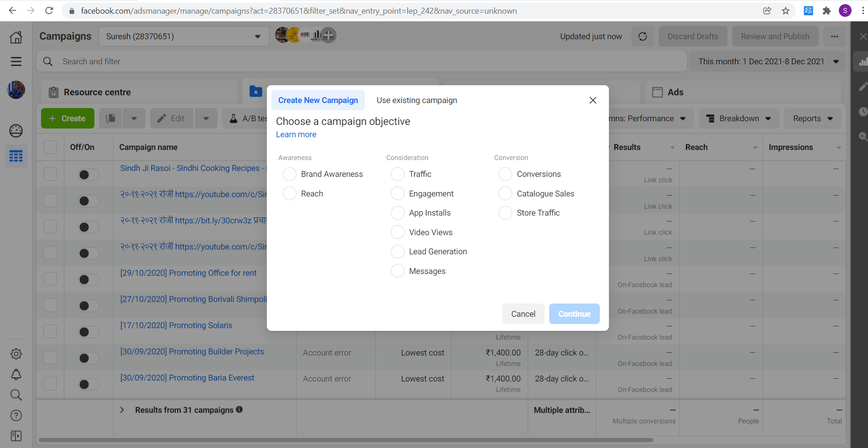Viewport: 868px width, 448px height.
Task: Open the three-dot more options menu
Action: pyautogui.click(x=834, y=36)
